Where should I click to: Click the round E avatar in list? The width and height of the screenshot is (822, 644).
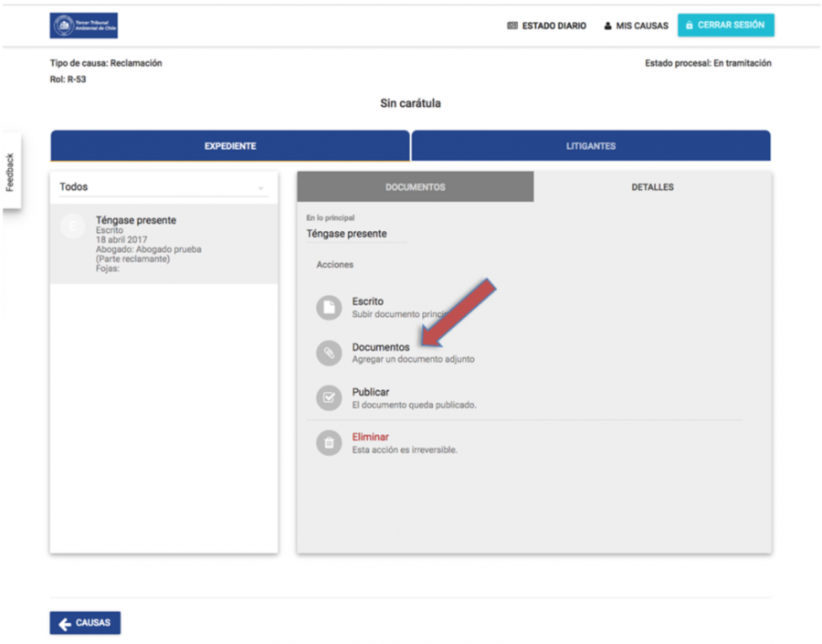click(73, 227)
